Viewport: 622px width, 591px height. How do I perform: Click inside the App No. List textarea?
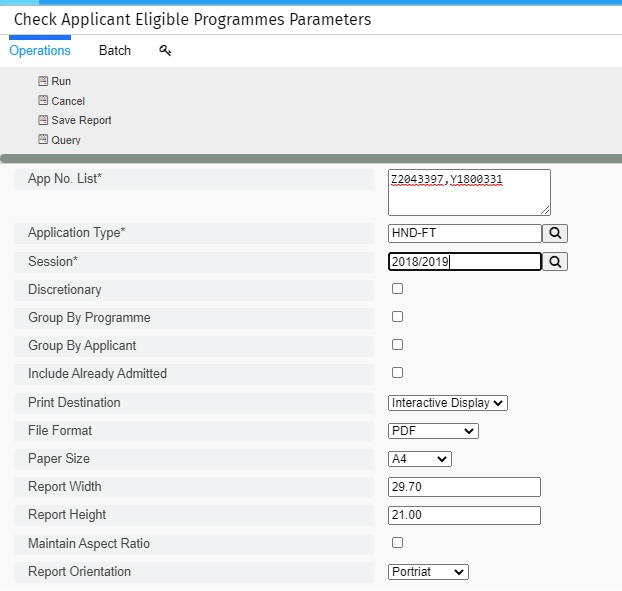pos(469,193)
